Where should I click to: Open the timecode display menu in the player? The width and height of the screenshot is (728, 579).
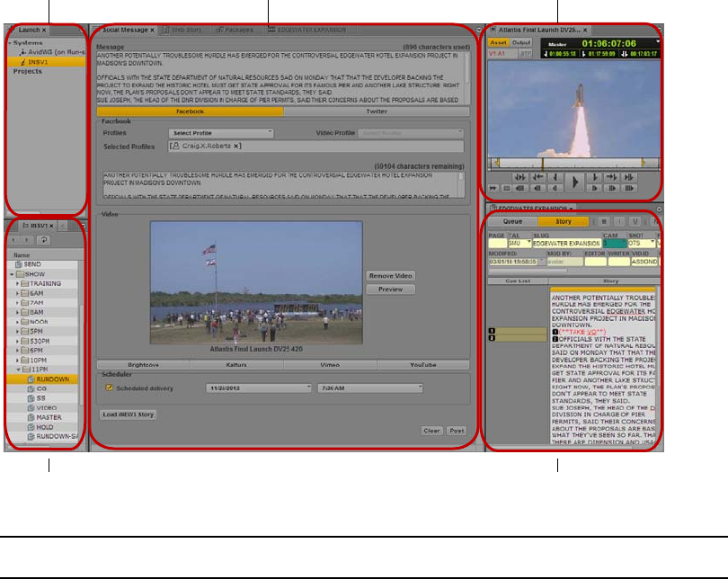[x=657, y=41]
